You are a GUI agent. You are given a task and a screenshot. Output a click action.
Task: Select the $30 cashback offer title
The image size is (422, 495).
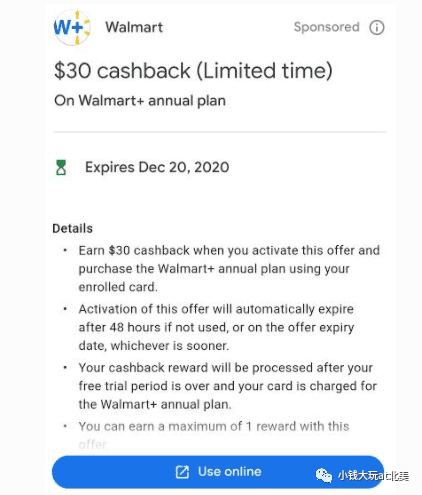click(193, 71)
